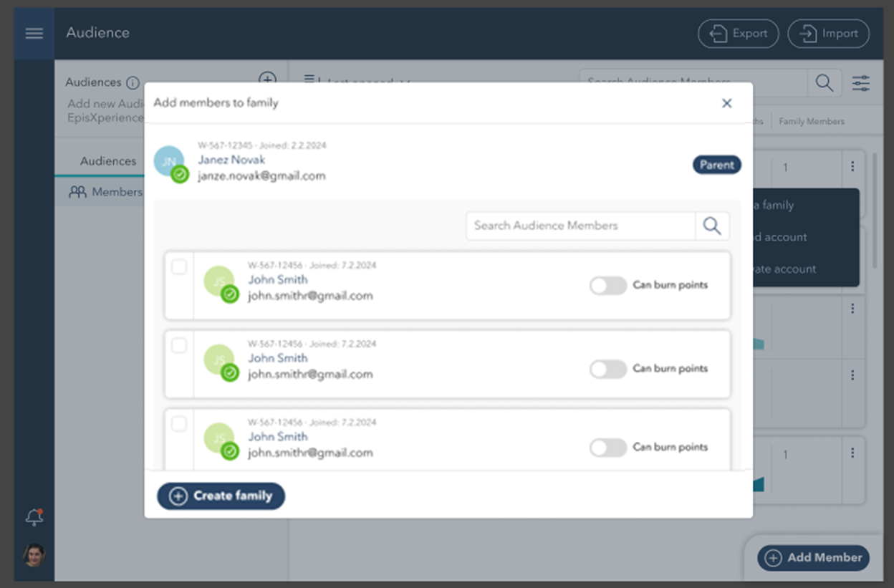Click the second John Smith JS avatar
Viewport: 894px width, 588px height.
click(219, 360)
